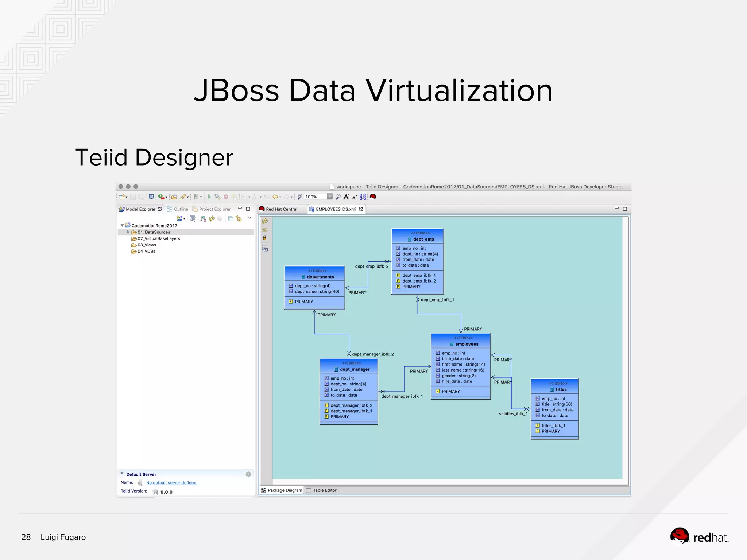
Task: Select the dept_emp table header
Action: tap(418, 236)
